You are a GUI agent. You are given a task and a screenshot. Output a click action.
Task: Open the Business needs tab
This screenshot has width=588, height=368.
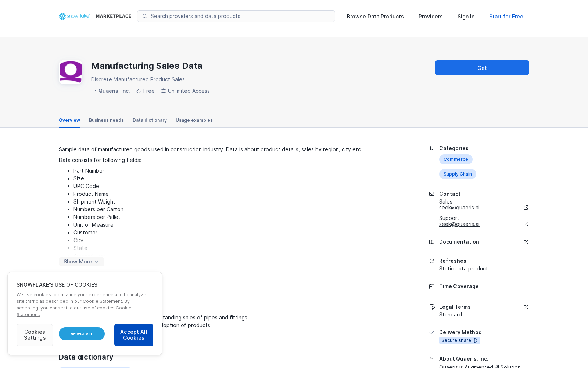coord(106,120)
